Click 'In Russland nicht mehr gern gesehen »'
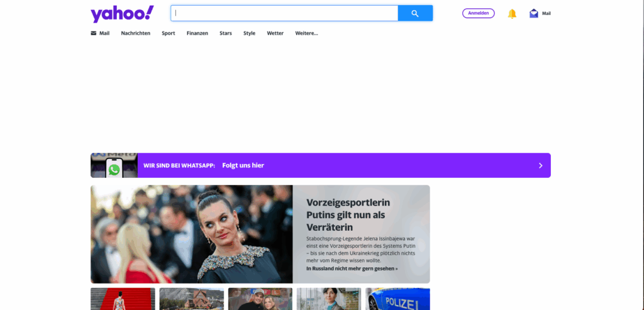 (x=352, y=268)
